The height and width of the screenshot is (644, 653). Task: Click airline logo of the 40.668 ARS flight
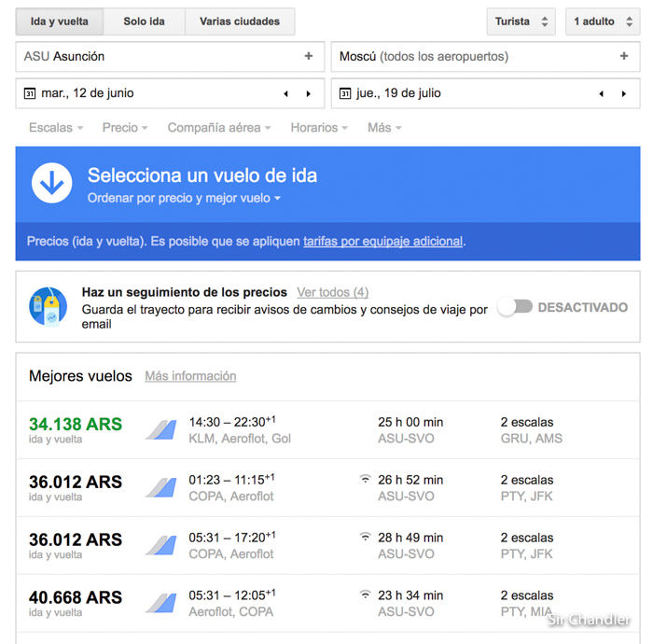[160, 602]
